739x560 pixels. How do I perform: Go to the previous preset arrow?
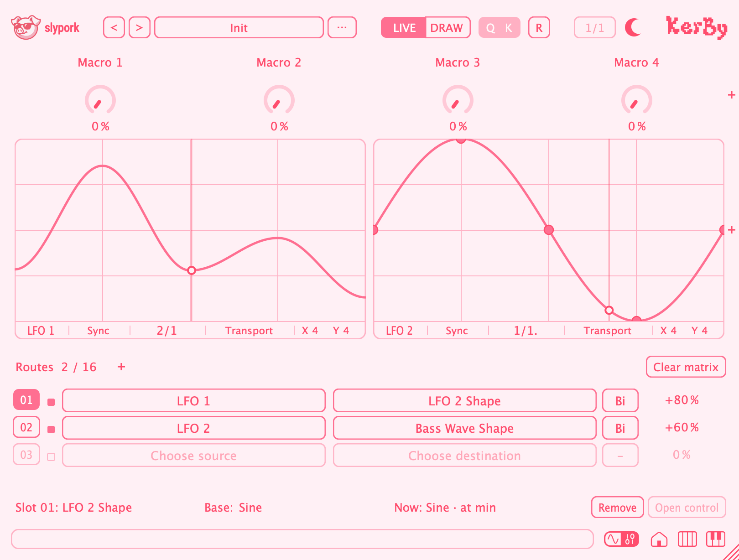[x=114, y=28]
